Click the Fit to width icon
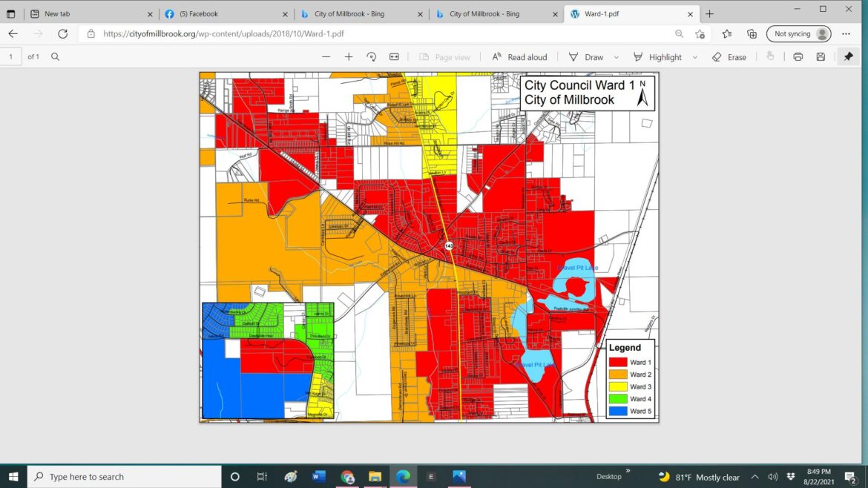The height and width of the screenshot is (488, 868). point(394,57)
